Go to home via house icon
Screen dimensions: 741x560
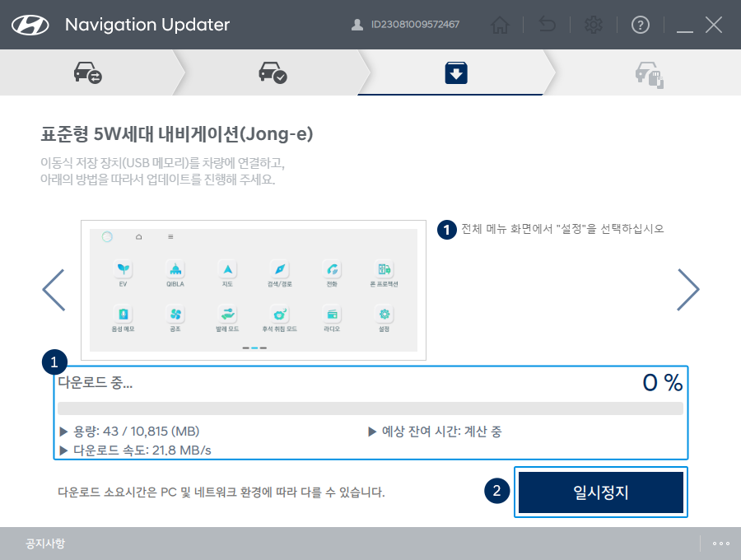[500, 25]
